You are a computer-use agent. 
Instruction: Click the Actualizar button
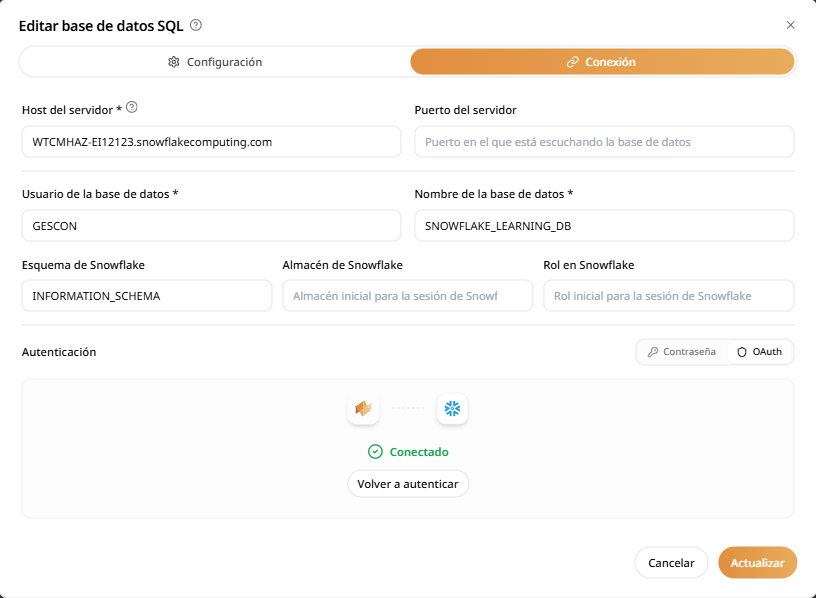point(757,563)
